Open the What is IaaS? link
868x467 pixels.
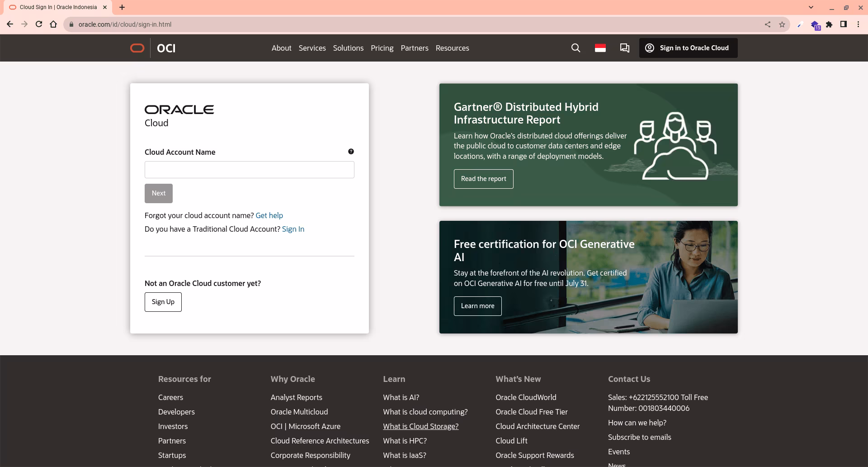[x=404, y=455]
